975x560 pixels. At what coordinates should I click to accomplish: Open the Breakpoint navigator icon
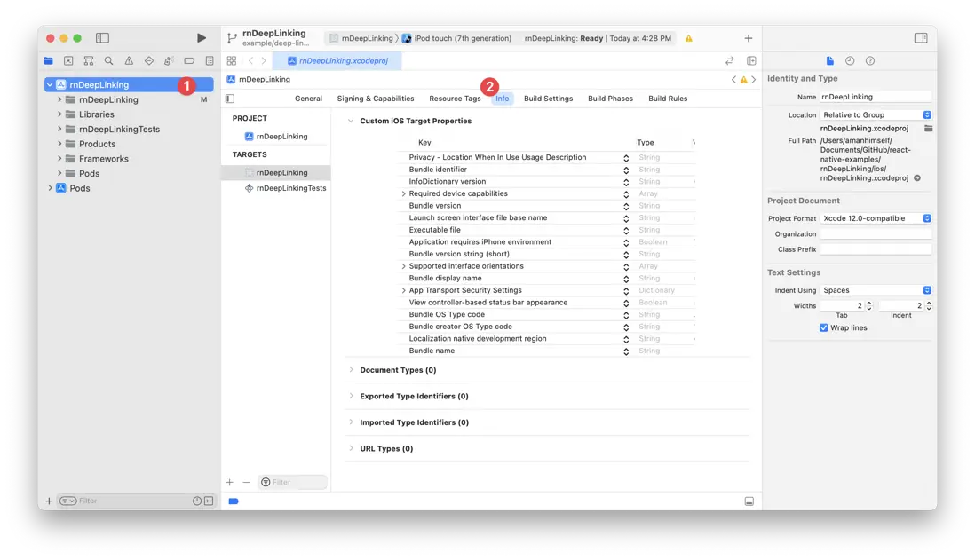189,61
